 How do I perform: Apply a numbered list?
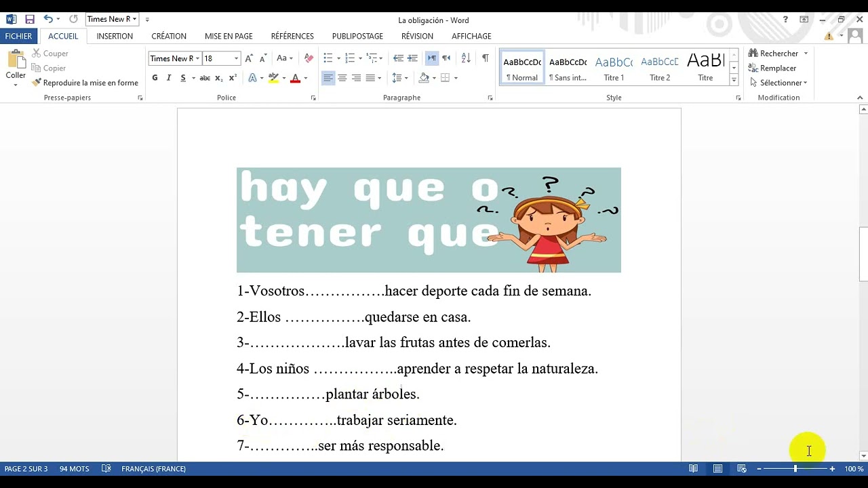pos(350,58)
